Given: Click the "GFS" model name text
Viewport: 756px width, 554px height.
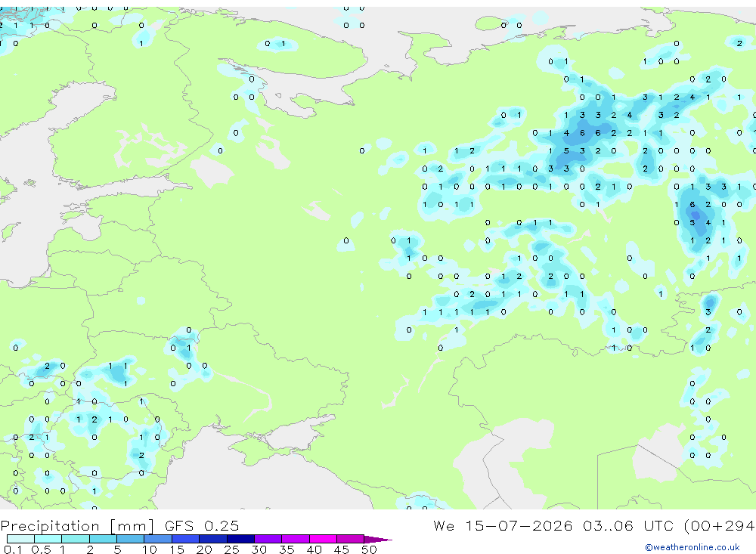Looking at the screenshot, I should (x=179, y=525).
